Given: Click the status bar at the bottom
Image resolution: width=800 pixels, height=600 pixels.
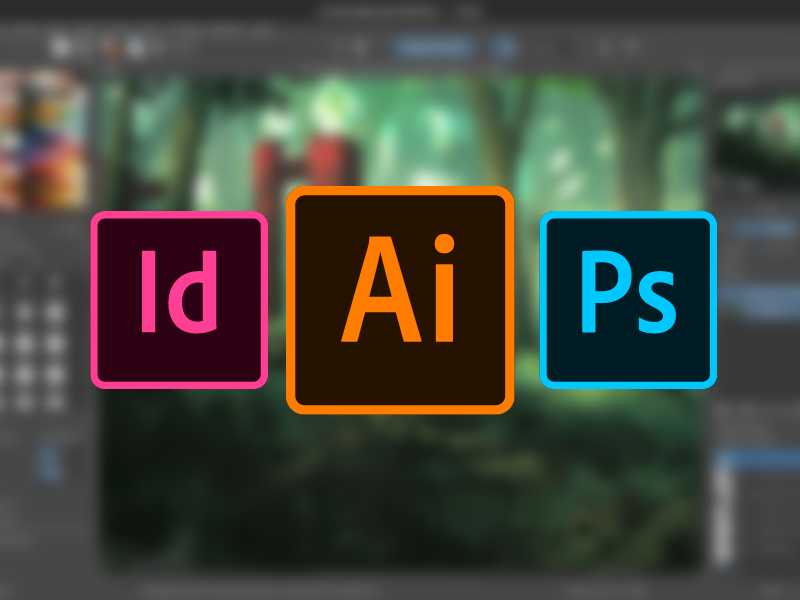Looking at the screenshot, I should click(400, 590).
